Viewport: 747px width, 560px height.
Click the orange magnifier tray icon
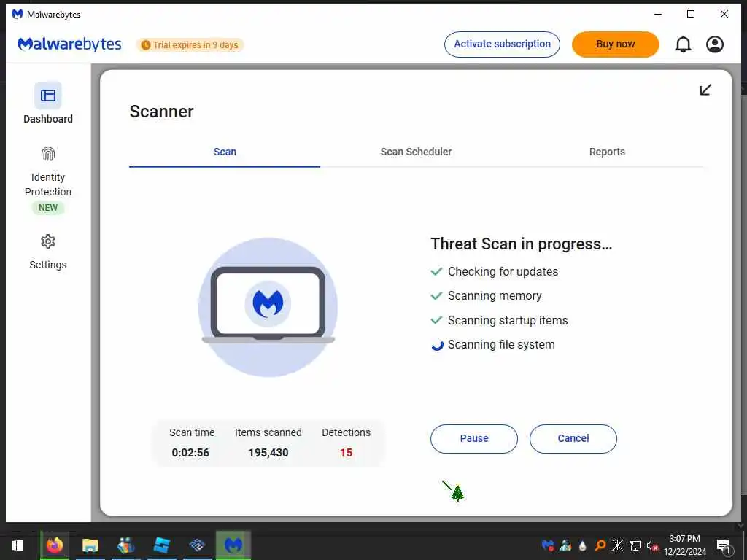point(600,545)
